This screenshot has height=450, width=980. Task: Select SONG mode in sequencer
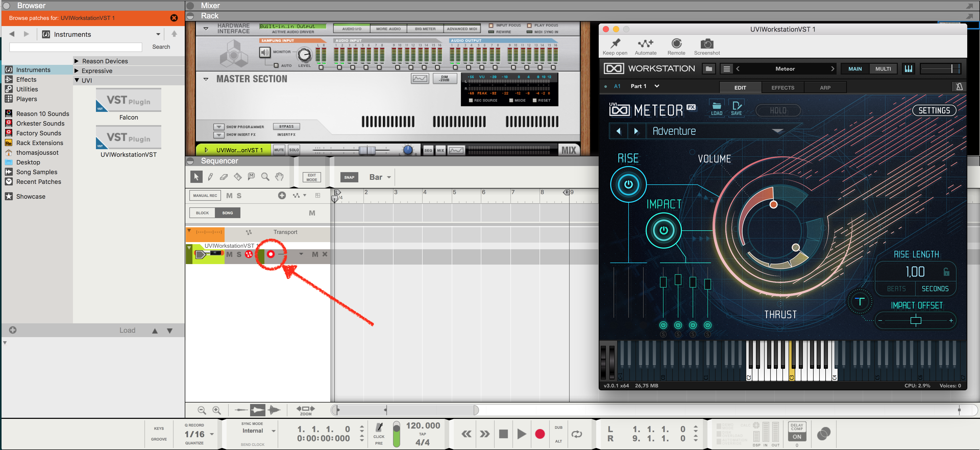pos(227,213)
